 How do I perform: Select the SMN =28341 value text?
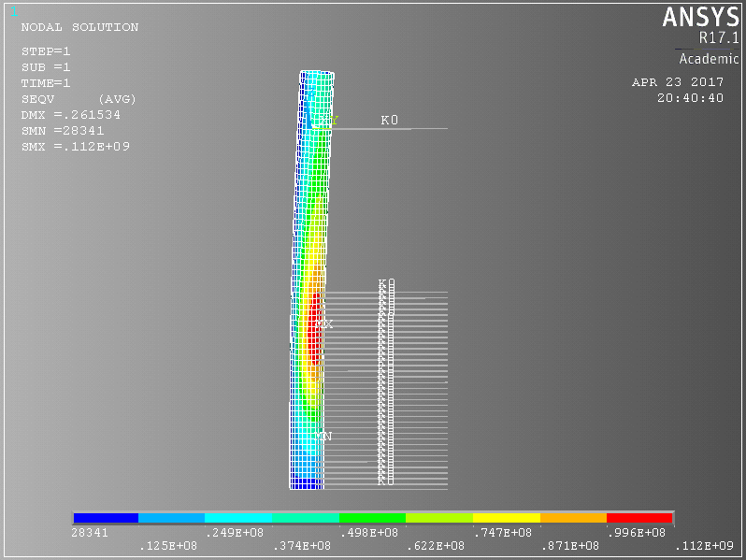click(x=63, y=131)
